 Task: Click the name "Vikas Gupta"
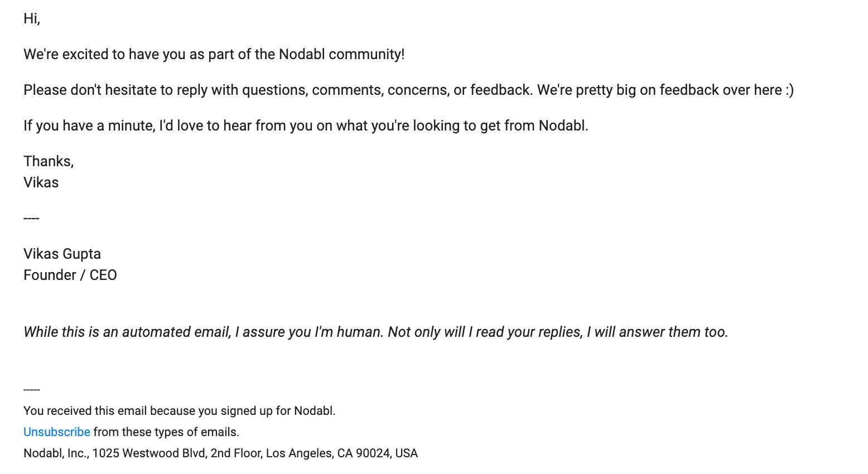62,254
